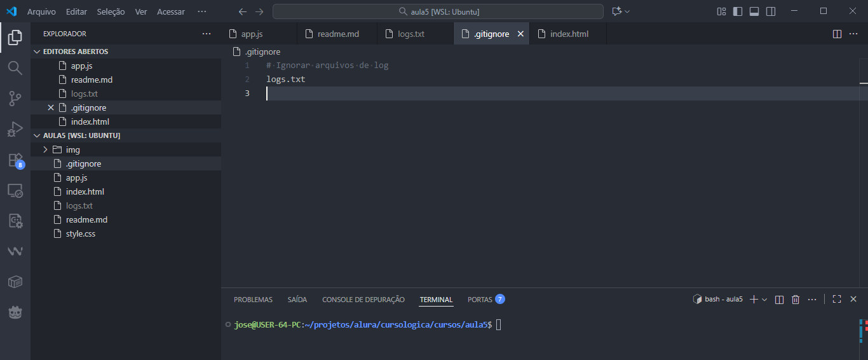The height and width of the screenshot is (360, 868).
Task: Split the editor to the right
Action: [x=837, y=34]
